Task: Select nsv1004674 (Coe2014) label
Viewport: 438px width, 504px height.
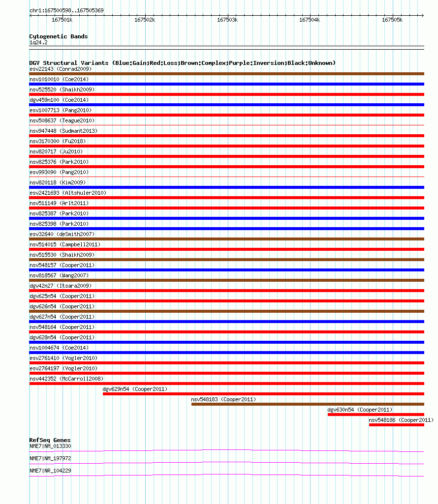Action: [x=59, y=348]
